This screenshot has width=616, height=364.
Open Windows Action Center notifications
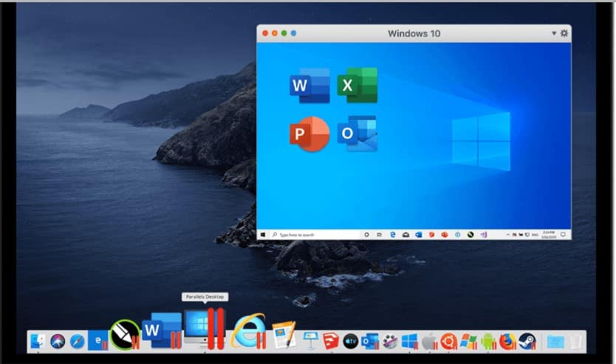pyautogui.click(x=563, y=235)
